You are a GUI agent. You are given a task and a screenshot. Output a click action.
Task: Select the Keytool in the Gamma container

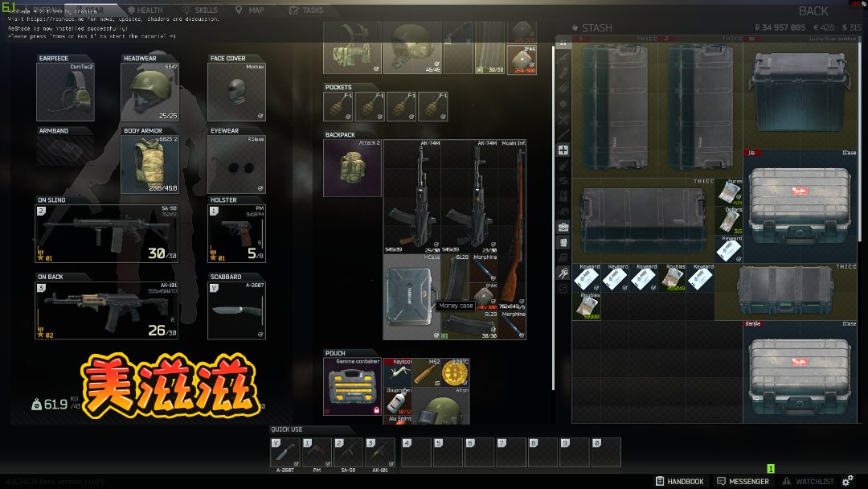coord(398,372)
